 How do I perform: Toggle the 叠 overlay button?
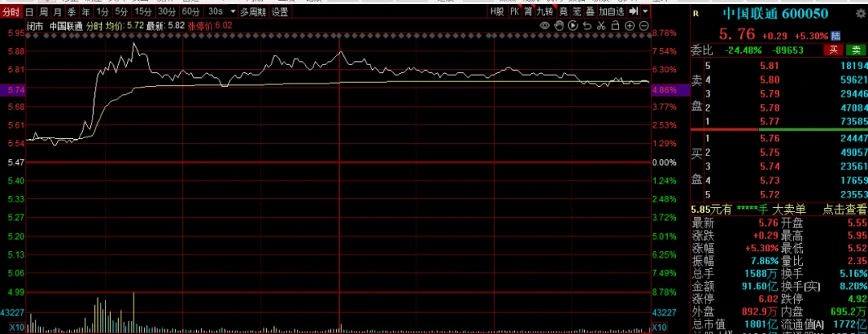(x=590, y=11)
